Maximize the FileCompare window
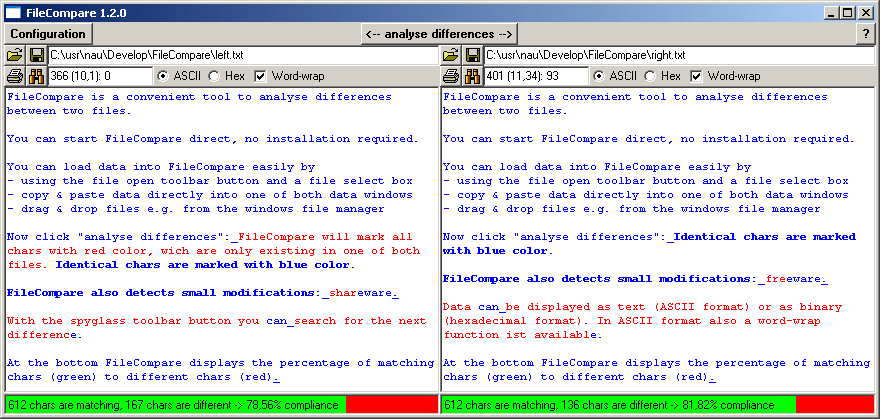The height and width of the screenshot is (419, 880). (x=848, y=12)
